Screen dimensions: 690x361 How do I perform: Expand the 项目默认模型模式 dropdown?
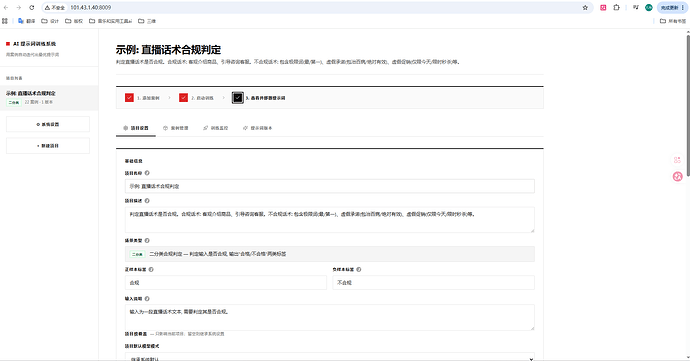pos(330,357)
